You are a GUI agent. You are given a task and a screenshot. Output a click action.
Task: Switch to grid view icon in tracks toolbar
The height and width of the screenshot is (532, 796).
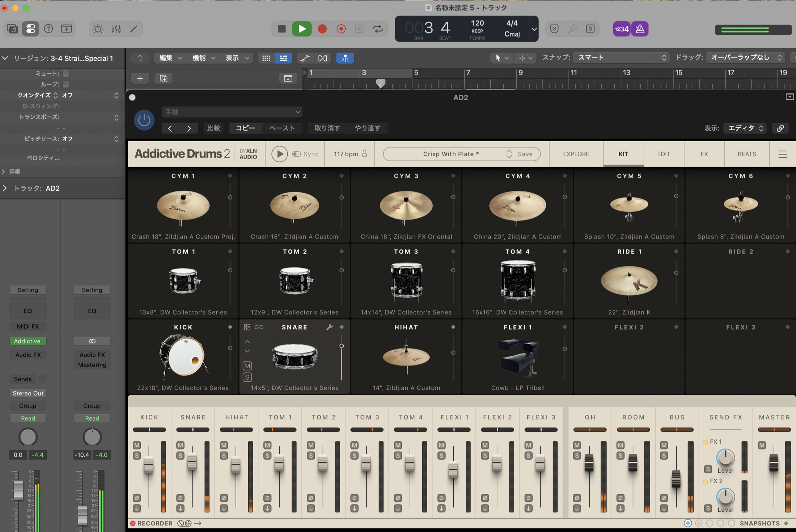(266, 58)
